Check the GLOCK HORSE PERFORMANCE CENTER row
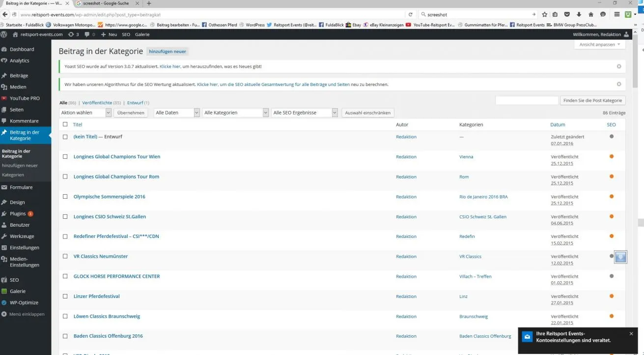The image size is (644, 355). (65, 276)
